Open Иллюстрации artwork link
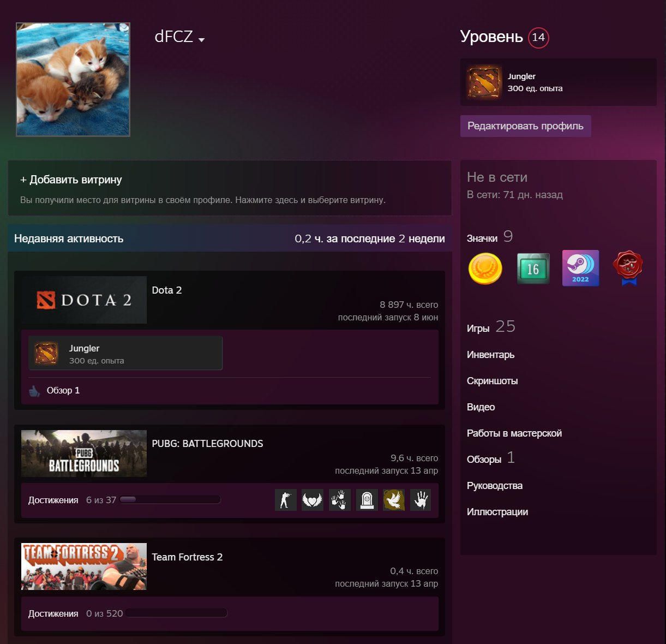This screenshot has width=666, height=644. pyautogui.click(x=497, y=512)
